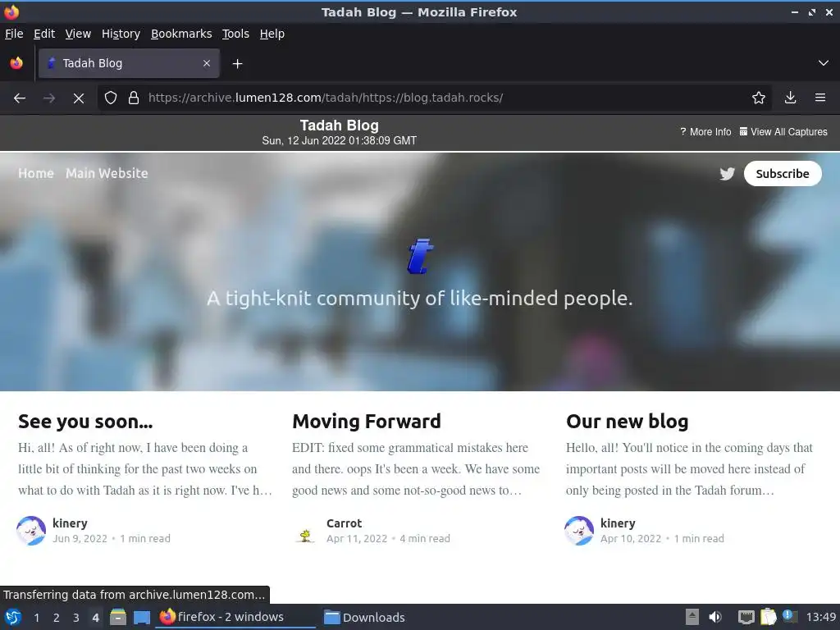Open the Firefox View pinned icon
The width and height of the screenshot is (840, 630).
[16, 63]
